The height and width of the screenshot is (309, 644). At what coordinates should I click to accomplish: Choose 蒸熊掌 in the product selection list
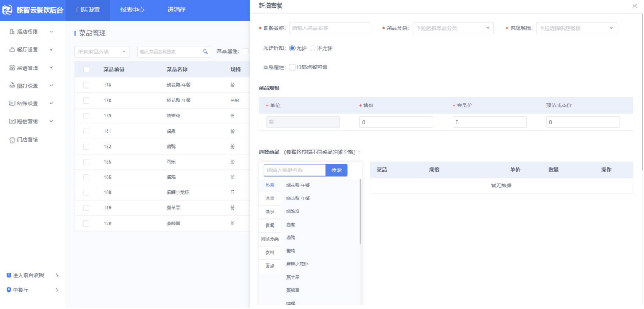click(293, 290)
